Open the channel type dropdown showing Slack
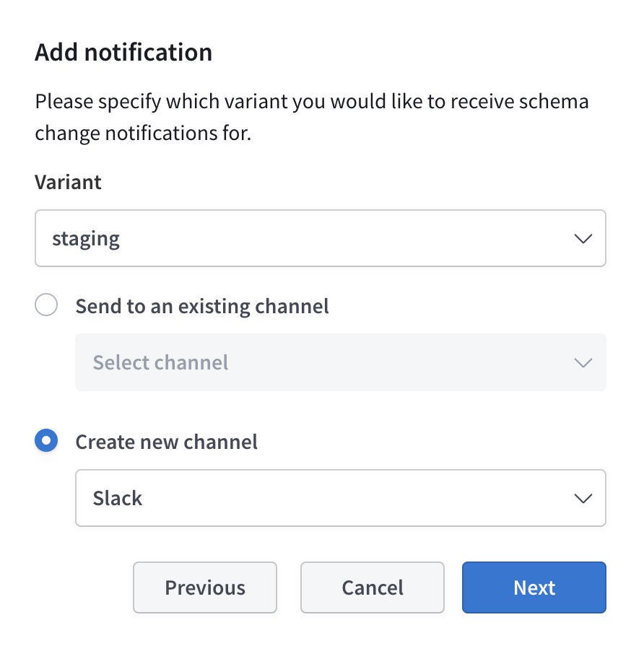This screenshot has width=644, height=651. (341, 498)
